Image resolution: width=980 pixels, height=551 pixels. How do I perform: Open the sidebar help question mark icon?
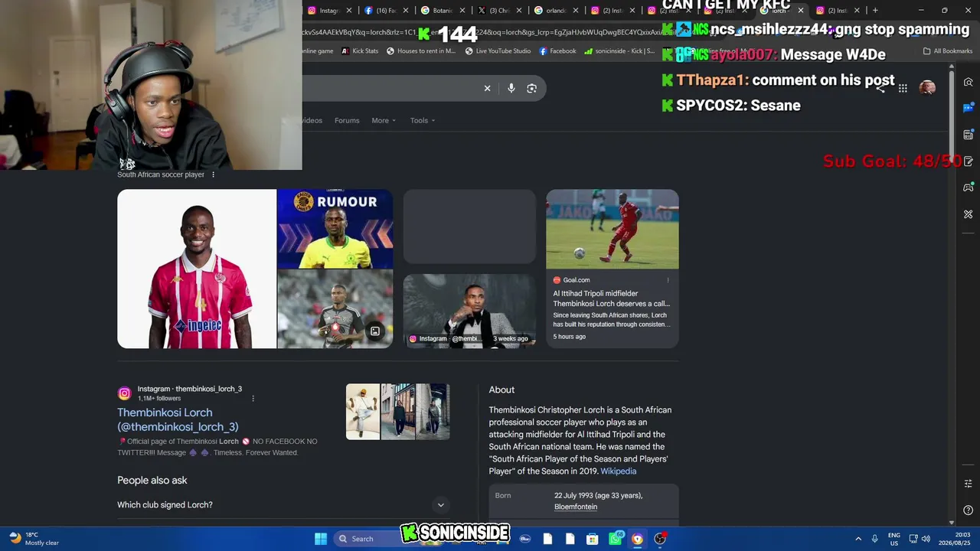click(969, 510)
